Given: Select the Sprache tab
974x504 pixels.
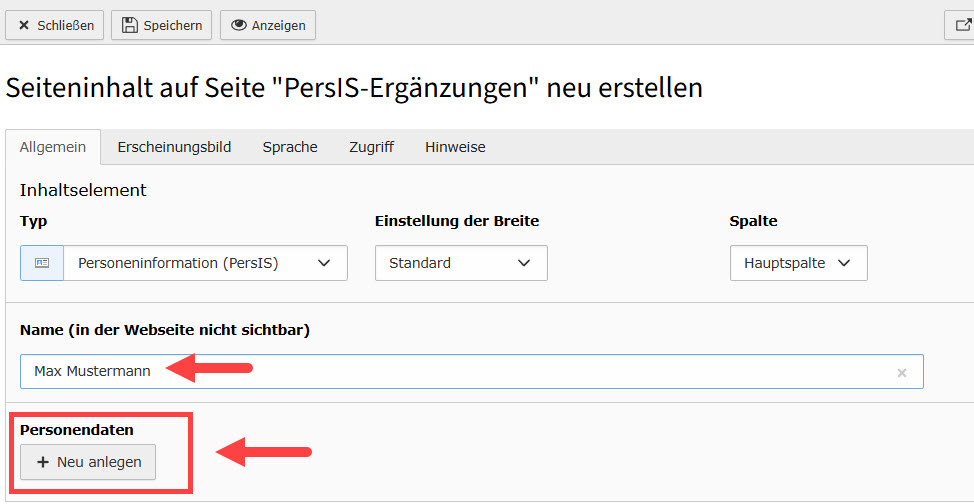Looking at the screenshot, I should coord(290,147).
